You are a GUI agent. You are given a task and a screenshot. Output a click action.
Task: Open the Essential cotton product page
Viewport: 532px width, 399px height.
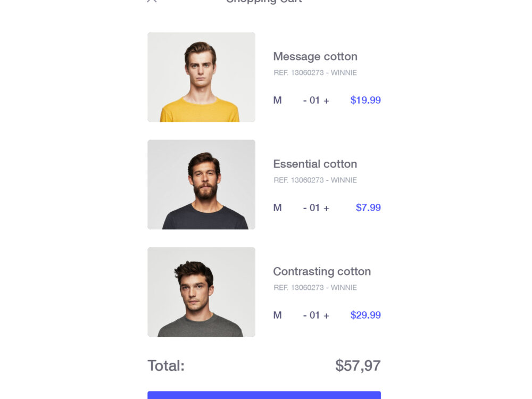[315, 164]
